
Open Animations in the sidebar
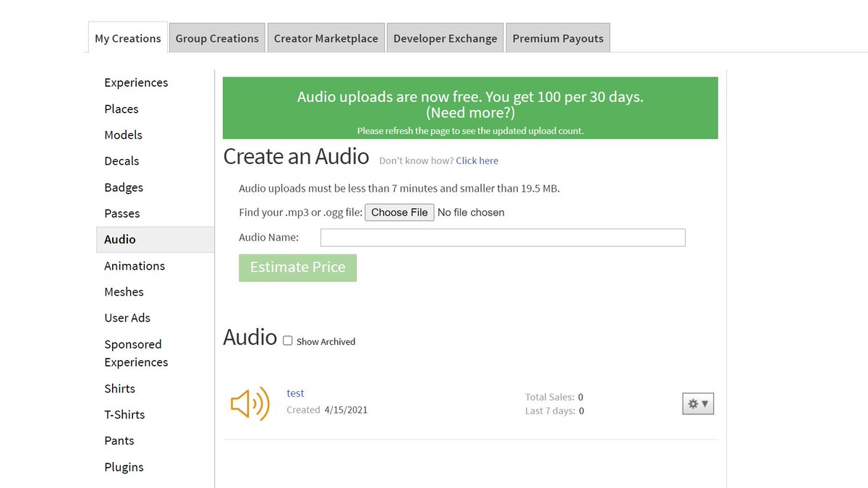(x=135, y=266)
